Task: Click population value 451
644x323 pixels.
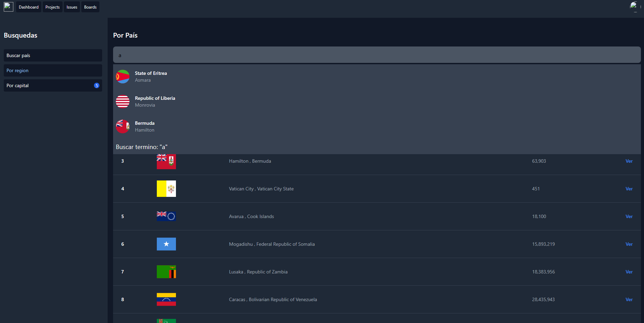Action: pyautogui.click(x=536, y=189)
